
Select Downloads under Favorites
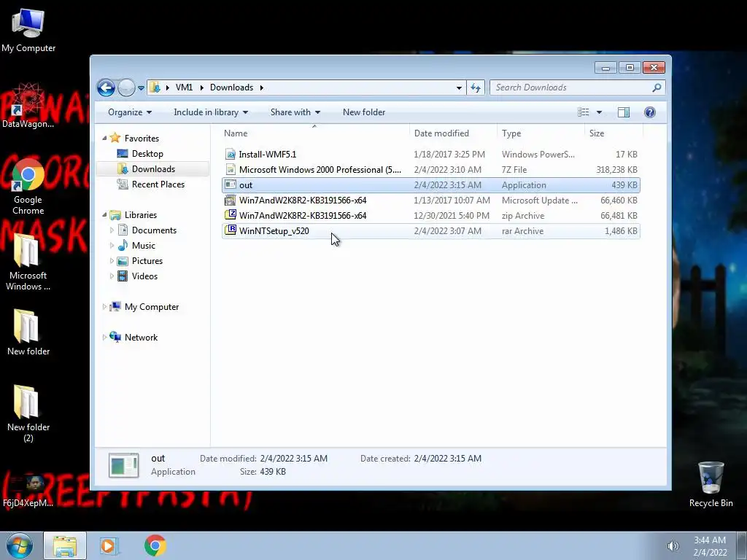152,169
